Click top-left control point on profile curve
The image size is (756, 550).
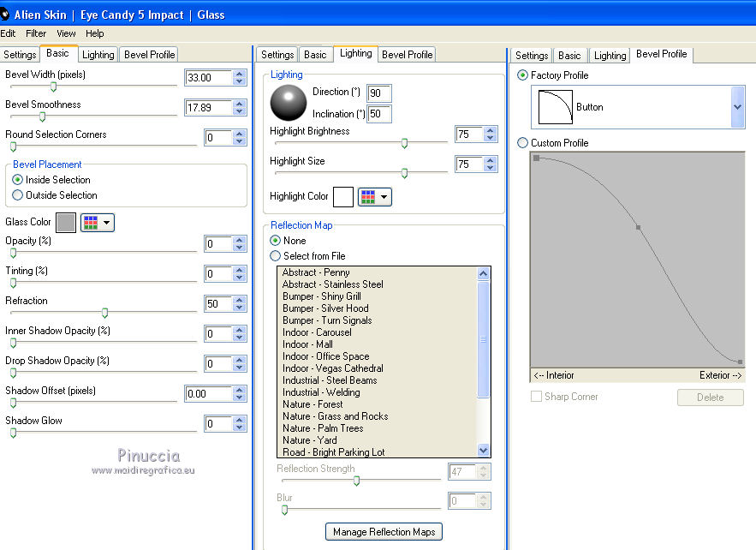[x=536, y=158]
